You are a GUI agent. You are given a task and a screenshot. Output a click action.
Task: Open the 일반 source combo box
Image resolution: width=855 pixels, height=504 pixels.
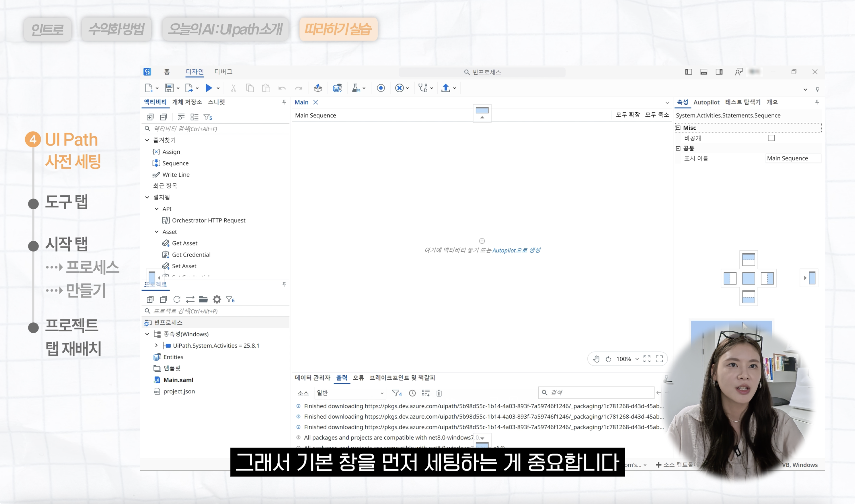click(x=350, y=393)
